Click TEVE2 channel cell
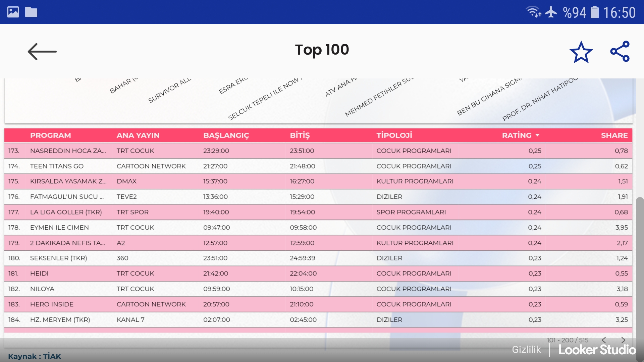This screenshot has width=644, height=362. click(126, 197)
